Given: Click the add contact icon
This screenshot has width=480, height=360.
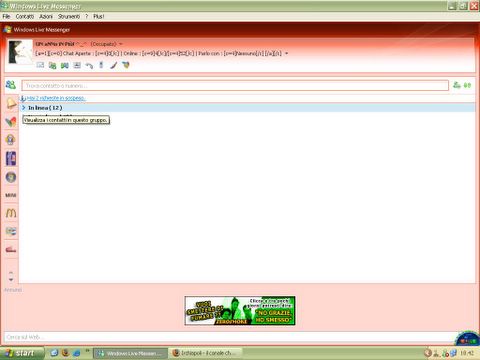Looking at the screenshot, I should (457, 85).
